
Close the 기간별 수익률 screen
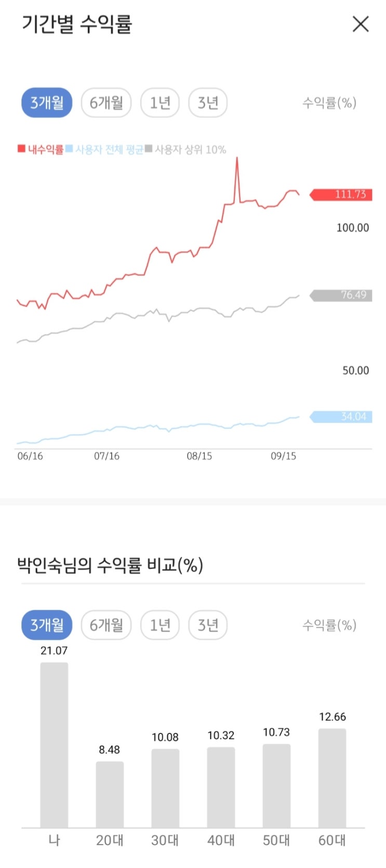point(361,24)
